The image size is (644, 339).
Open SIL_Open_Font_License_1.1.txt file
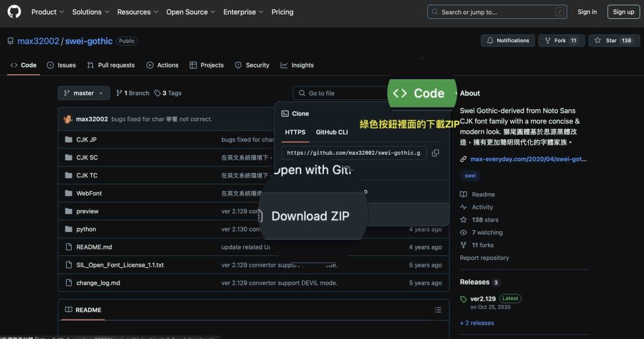120,265
